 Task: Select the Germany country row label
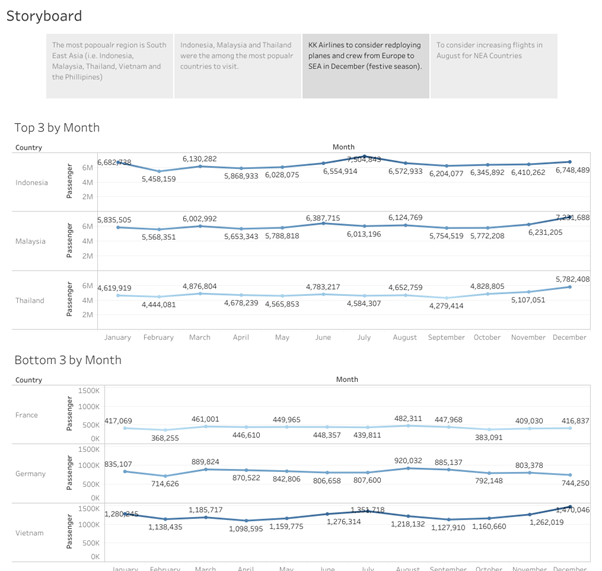(31, 472)
